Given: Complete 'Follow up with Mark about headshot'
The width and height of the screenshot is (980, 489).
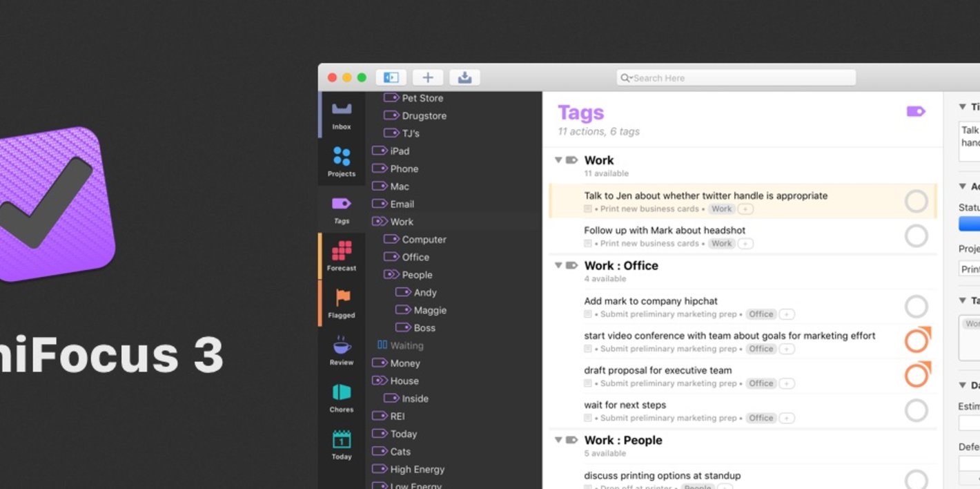Looking at the screenshot, I should pos(916,236).
